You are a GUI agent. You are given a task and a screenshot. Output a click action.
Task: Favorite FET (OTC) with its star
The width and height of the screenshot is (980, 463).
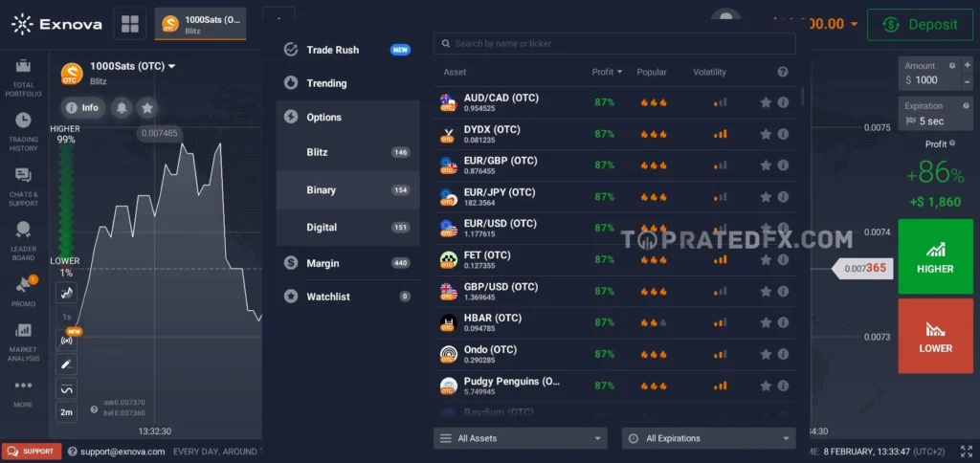click(766, 259)
